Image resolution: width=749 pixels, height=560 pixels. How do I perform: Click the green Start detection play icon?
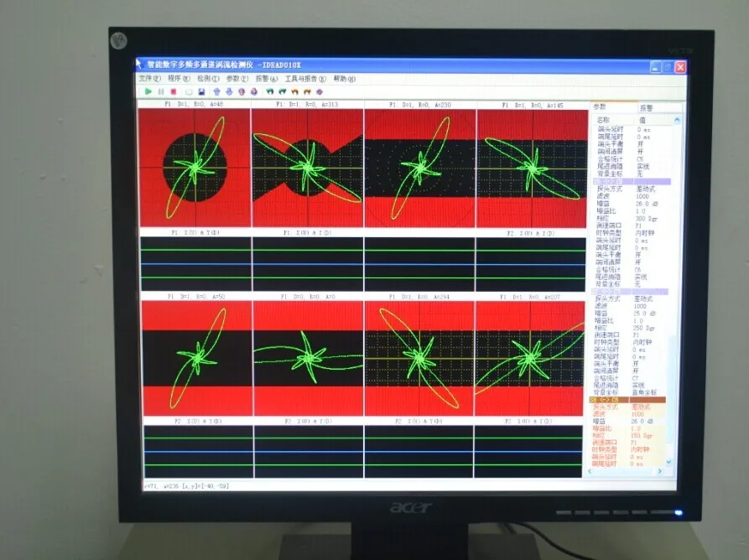coord(148,91)
